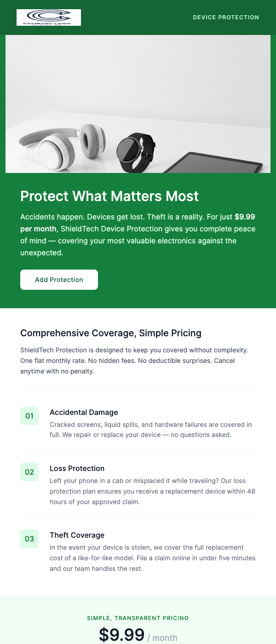Image resolution: width=276 pixels, height=644 pixels.
Task: Select the Theft Coverage section title
Action: click(77, 535)
